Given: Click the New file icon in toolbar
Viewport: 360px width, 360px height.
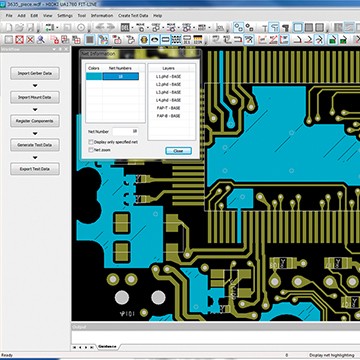Looking at the screenshot, I should point(9,27).
